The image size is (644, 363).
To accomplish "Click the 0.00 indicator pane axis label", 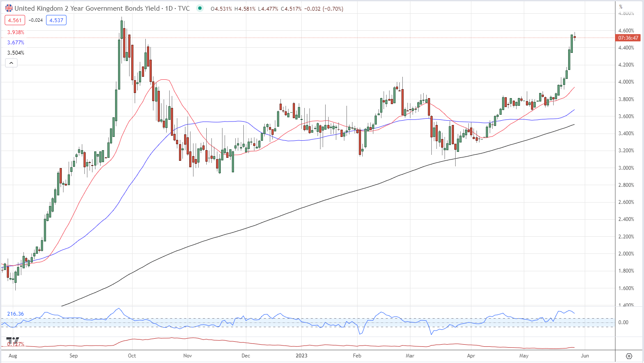I will [623, 322].
